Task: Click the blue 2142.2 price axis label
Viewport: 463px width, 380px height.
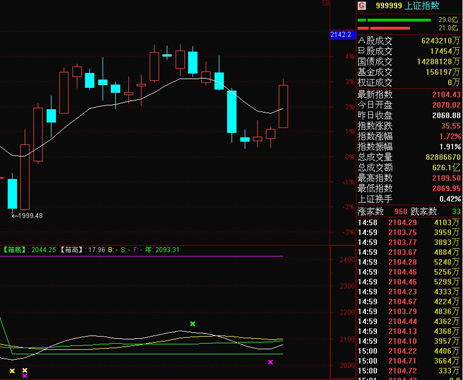Action: click(341, 35)
